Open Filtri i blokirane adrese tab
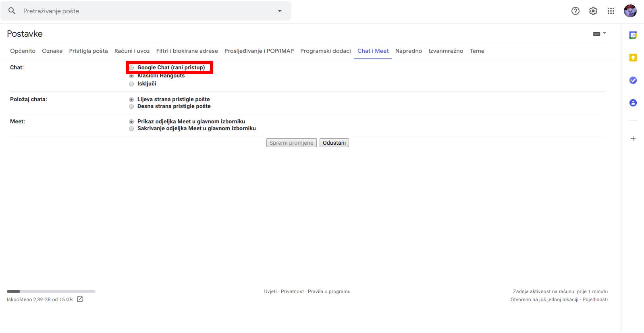 click(187, 51)
